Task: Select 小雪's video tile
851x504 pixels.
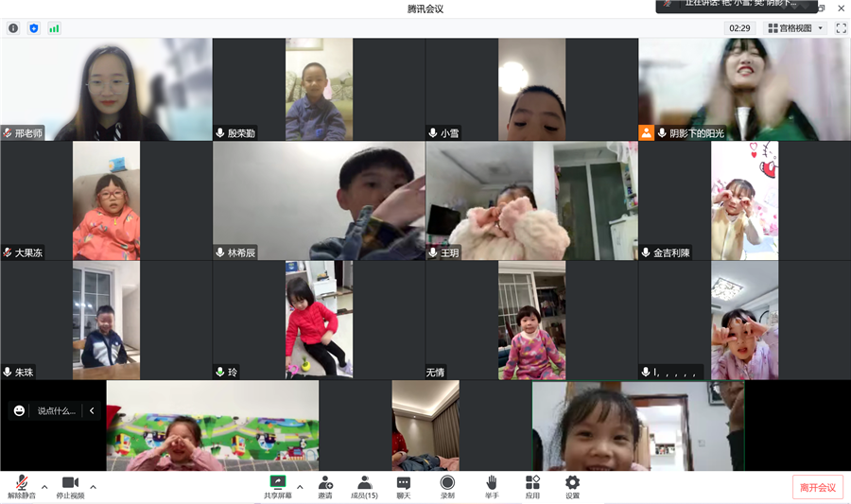Action: coord(531,89)
